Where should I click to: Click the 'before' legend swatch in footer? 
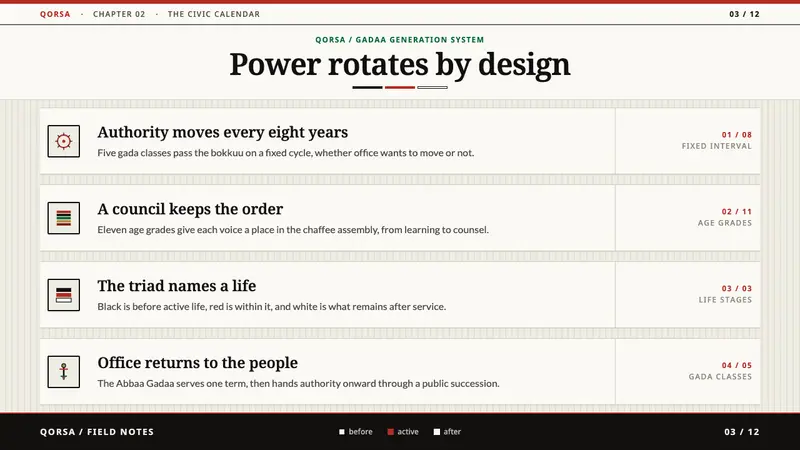[342, 432]
